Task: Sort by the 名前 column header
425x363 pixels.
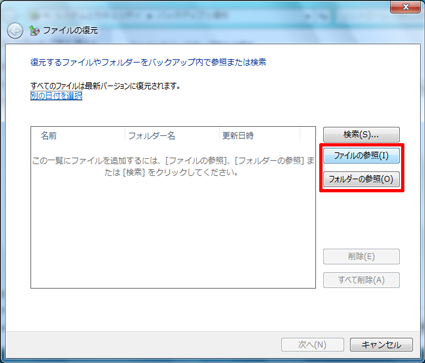Action: [78, 136]
